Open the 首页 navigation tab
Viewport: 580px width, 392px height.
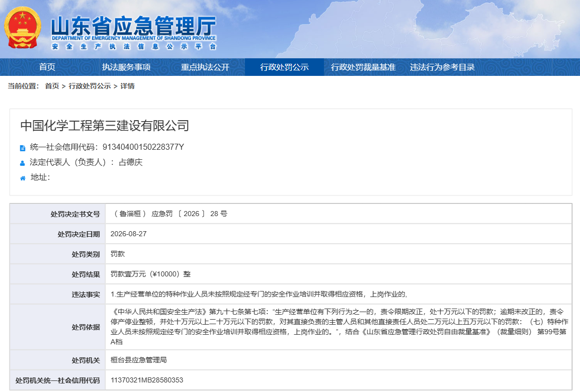pyautogui.click(x=47, y=67)
